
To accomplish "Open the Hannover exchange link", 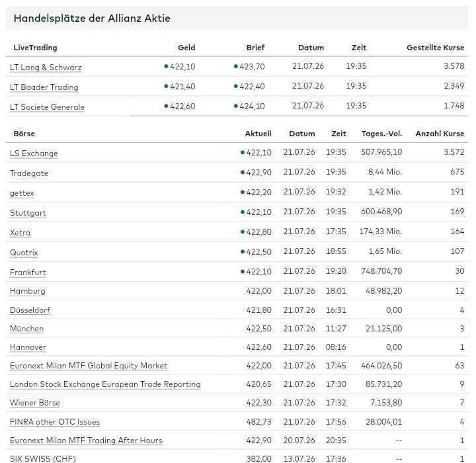I will coord(28,347).
